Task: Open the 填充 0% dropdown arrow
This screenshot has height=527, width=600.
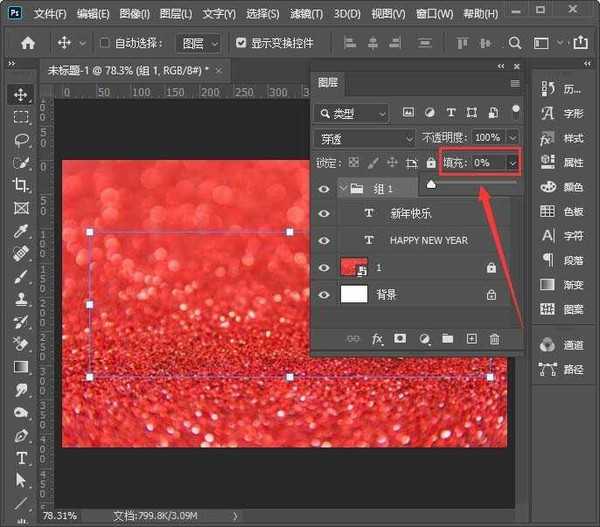Action: tap(513, 162)
